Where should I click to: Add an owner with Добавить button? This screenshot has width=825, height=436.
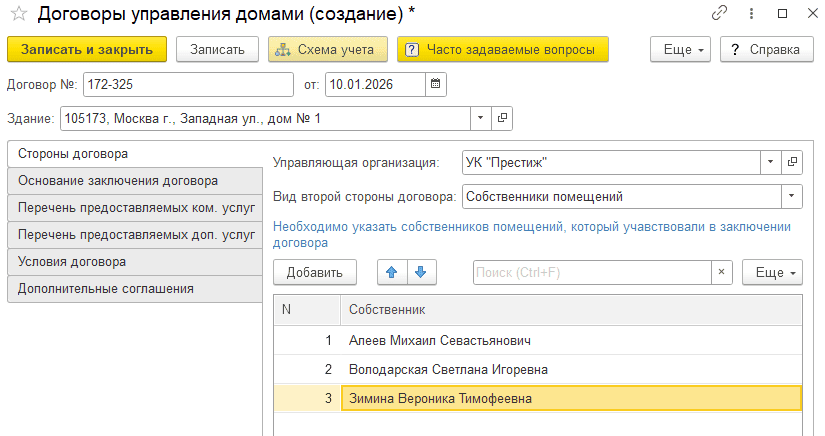[x=315, y=272]
